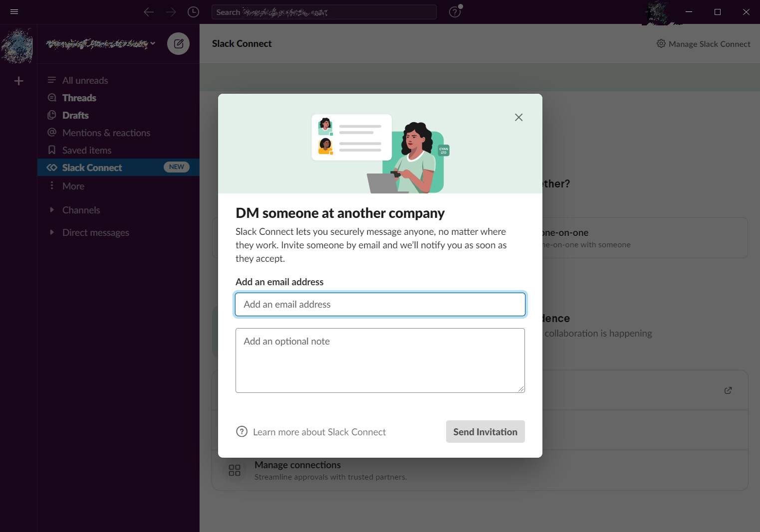The width and height of the screenshot is (760, 532).
Task: Click the Saved items bookmark icon
Action: [52, 150]
